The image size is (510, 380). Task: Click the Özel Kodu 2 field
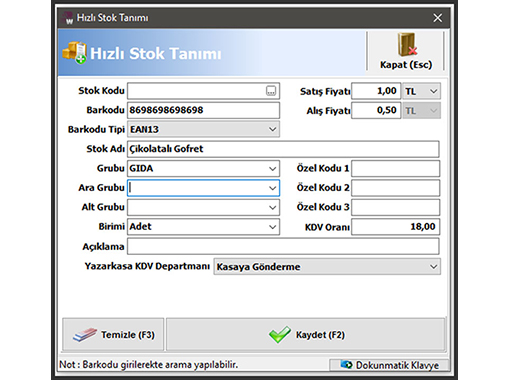pos(396,188)
